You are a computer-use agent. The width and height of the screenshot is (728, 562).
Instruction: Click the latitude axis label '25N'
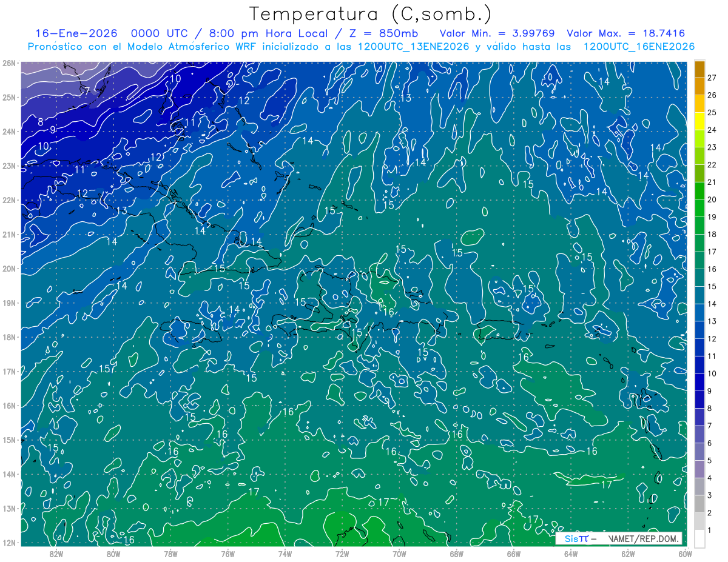pyautogui.click(x=8, y=97)
